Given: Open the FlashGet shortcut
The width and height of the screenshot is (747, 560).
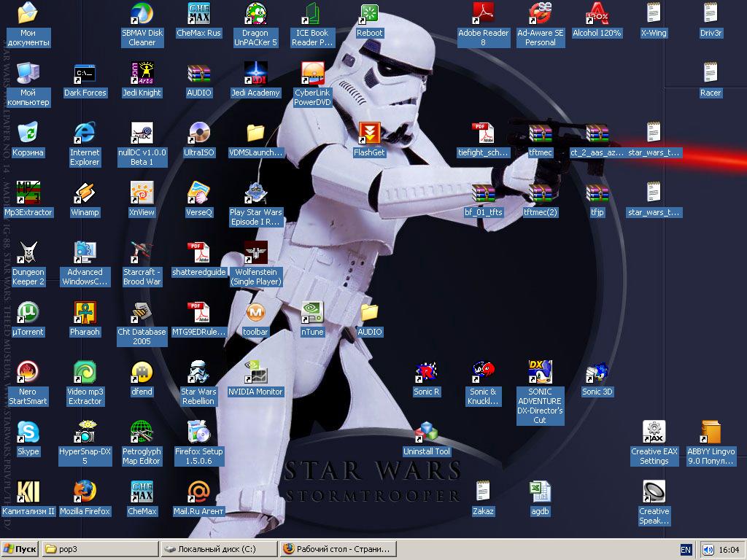Looking at the screenshot, I should 369,133.
